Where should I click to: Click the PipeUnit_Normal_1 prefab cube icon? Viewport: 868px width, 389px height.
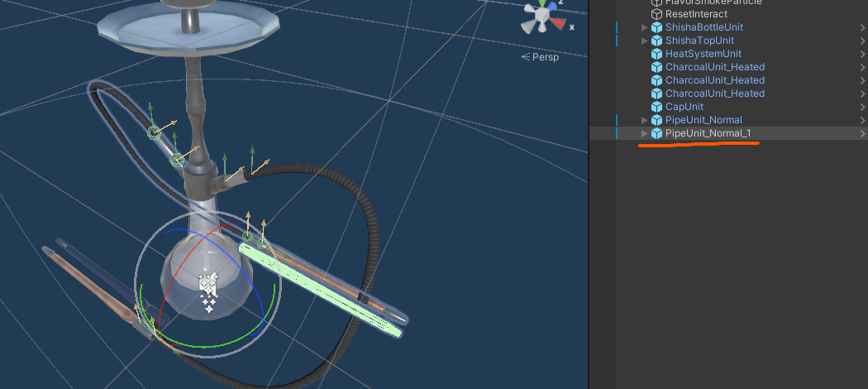pyautogui.click(x=656, y=133)
